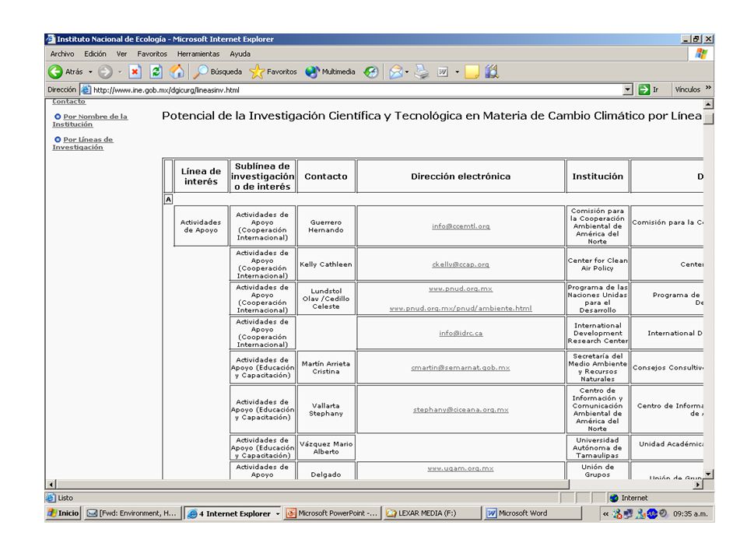Click the Kelly Cathleen contact cell
747x560 pixels.
[326, 264]
